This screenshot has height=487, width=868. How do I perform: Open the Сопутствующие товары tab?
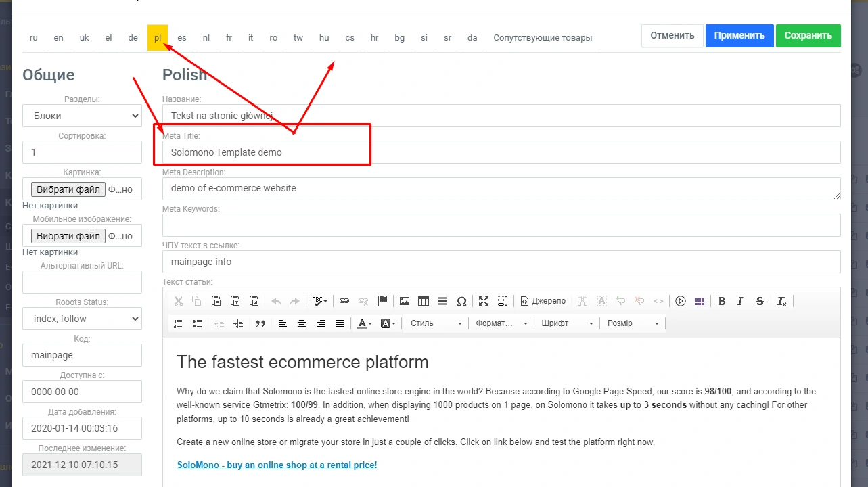(543, 37)
